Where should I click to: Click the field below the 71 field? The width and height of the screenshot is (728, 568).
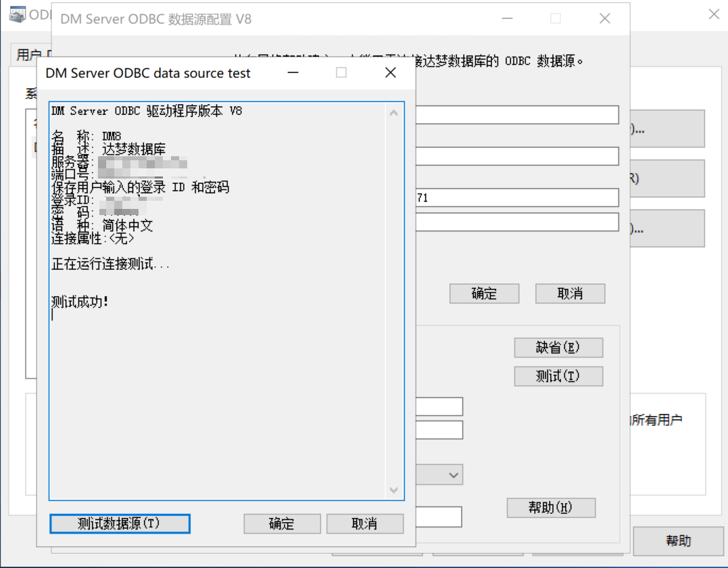pos(517,222)
